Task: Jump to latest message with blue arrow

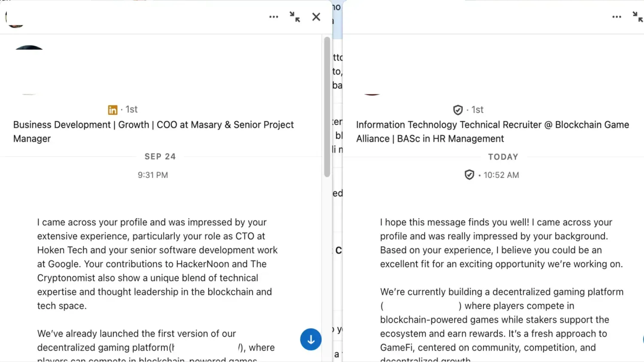Action: [x=310, y=339]
